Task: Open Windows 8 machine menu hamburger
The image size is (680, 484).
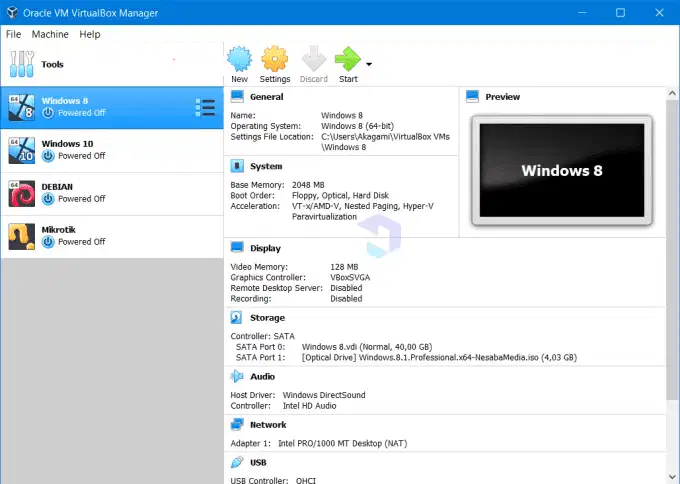Action: point(205,108)
